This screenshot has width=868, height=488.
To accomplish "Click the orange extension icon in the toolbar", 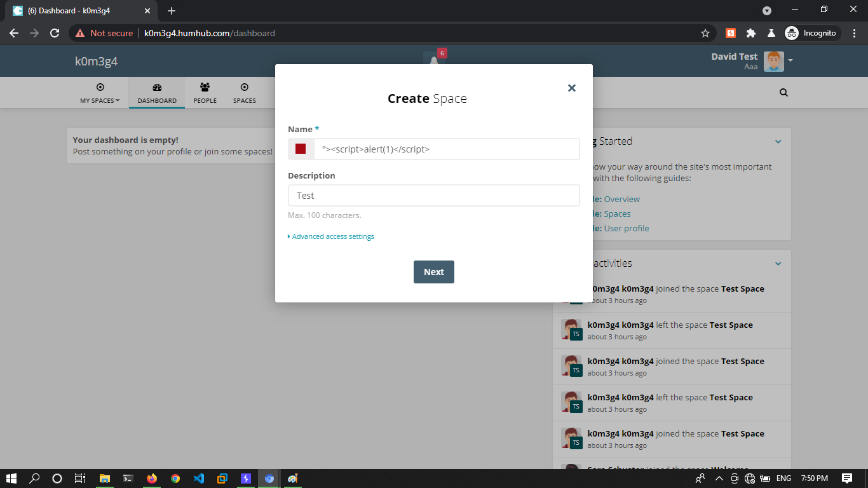I will pos(731,33).
